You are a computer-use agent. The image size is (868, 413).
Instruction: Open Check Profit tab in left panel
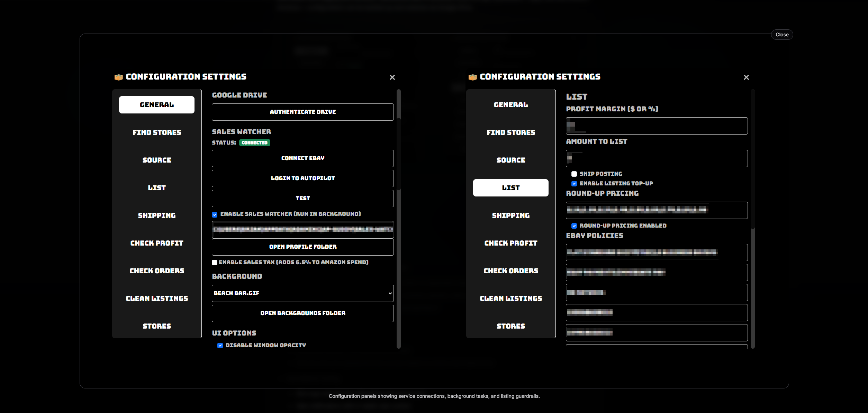[157, 243]
